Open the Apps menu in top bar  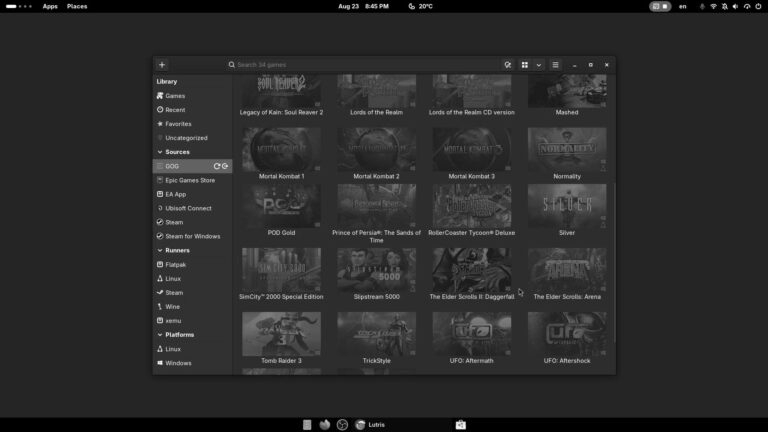pyautogui.click(x=50, y=6)
